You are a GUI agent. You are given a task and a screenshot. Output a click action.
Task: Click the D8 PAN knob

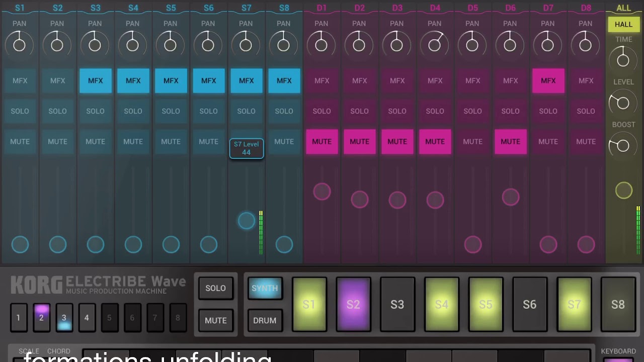click(x=586, y=45)
